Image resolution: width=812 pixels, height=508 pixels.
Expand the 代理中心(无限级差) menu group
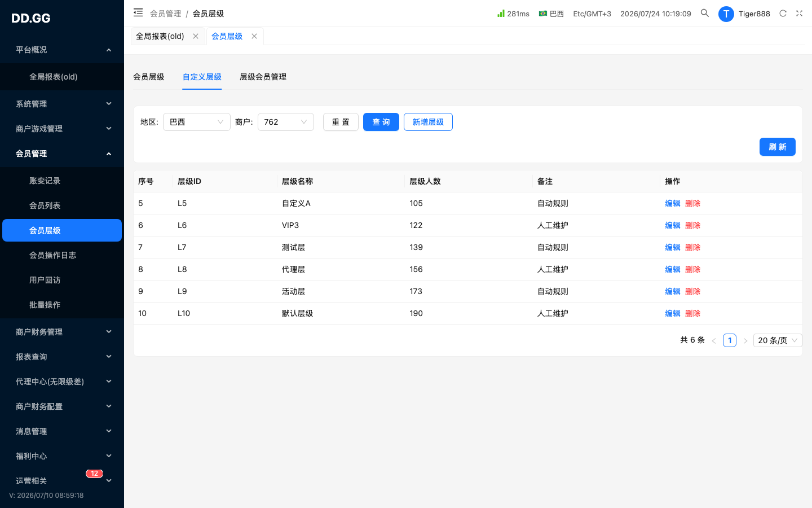(62, 382)
